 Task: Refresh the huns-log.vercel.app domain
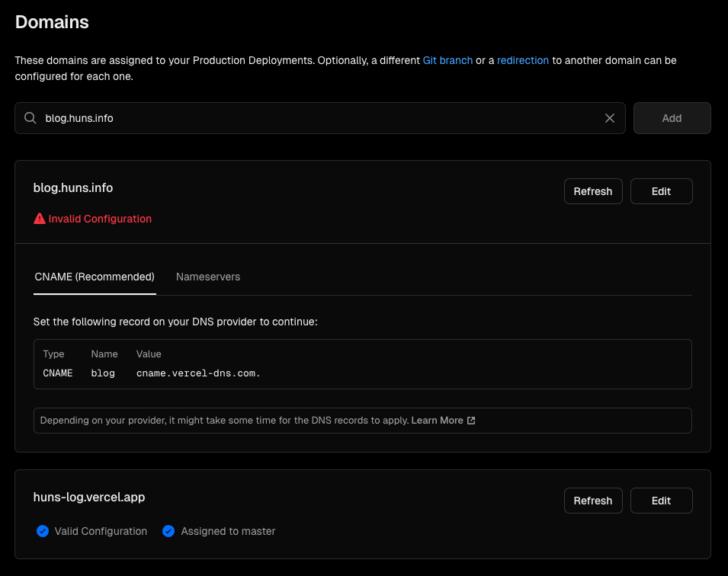pos(593,501)
